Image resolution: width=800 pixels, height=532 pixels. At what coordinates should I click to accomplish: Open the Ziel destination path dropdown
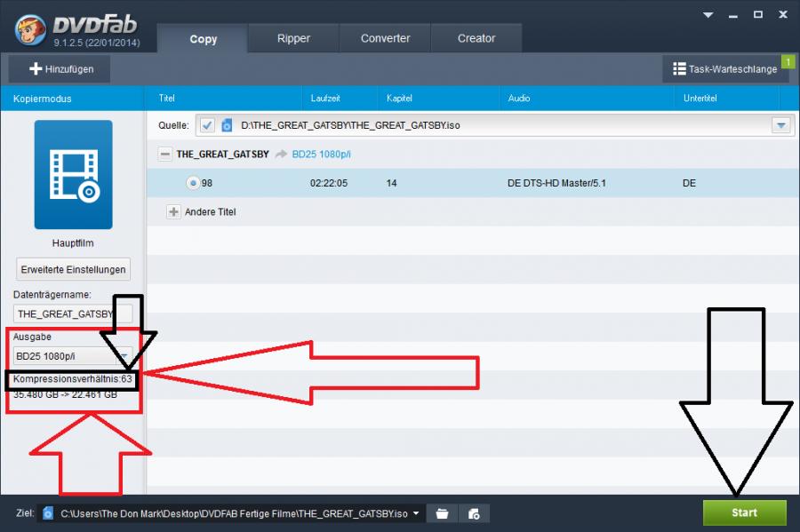(x=416, y=513)
